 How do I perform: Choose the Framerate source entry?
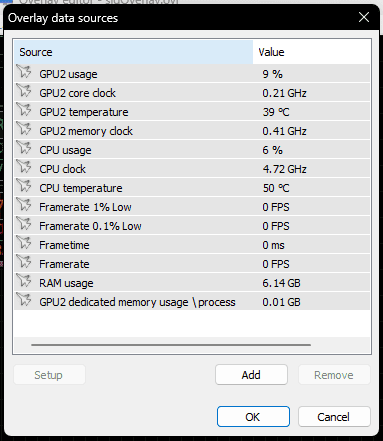192,264
